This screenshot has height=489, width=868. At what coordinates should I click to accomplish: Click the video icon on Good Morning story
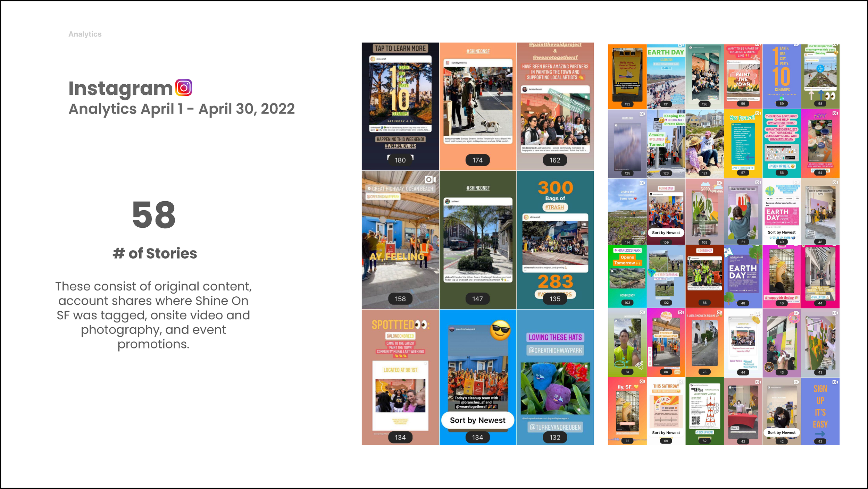[x=719, y=183]
